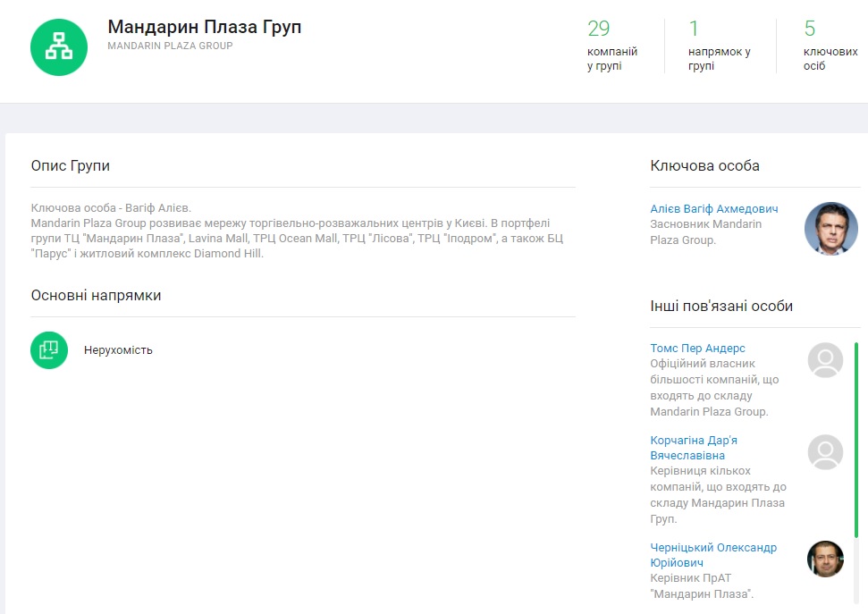Click the green group structure icon
The height and width of the screenshot is (614, 868).
[x=59, y=47]
